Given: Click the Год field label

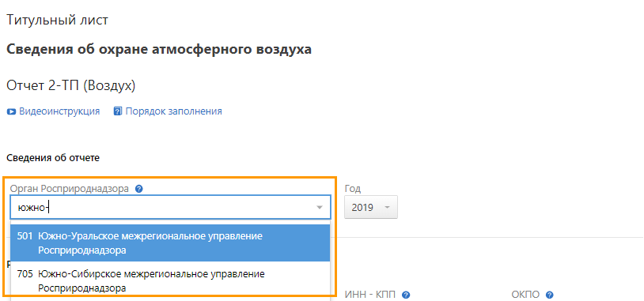Looking at the screenshot, I should pyautogui.click(x=352, y=189).
